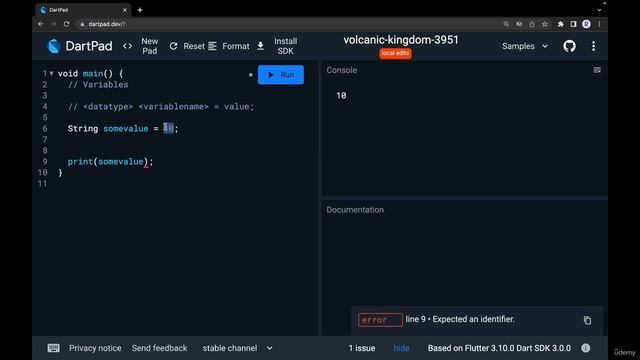This screenshot has height=360, width=640.
Task: Click the Console panel heading
Action: pos(342,70)
